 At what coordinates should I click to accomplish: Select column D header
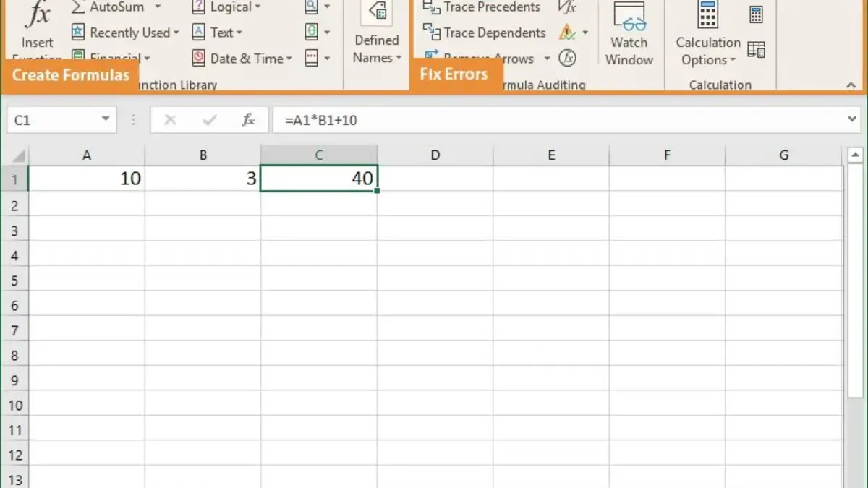tap(435, 155)
